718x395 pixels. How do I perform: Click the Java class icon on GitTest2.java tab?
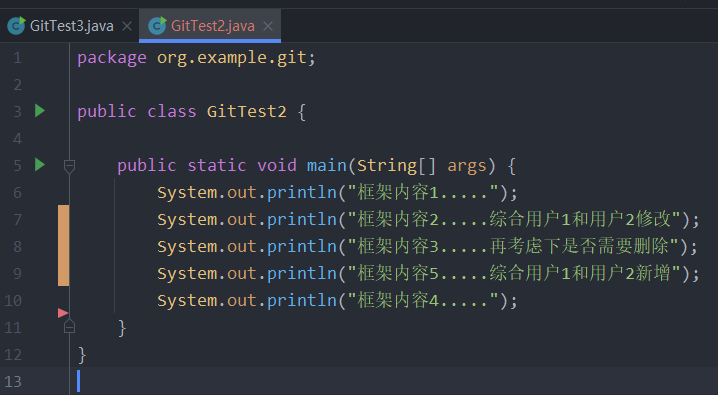158,26
